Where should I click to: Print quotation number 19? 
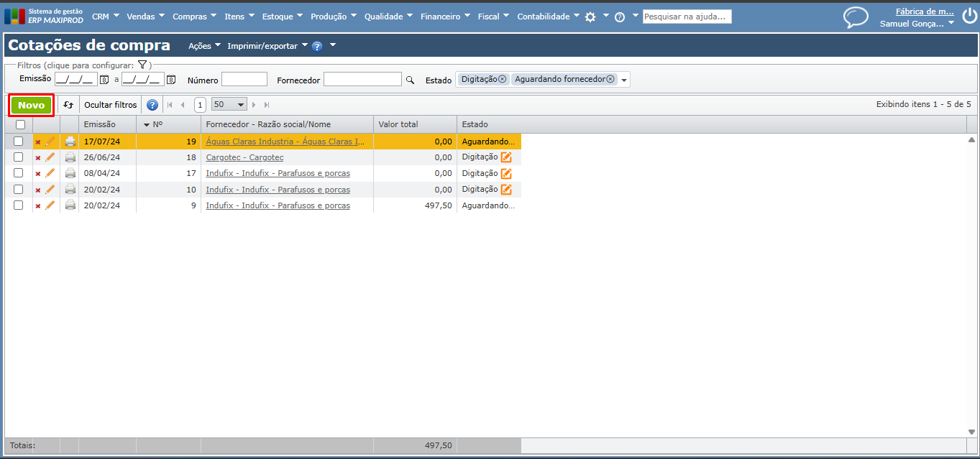pyautogui.click(x=70, y=142)
